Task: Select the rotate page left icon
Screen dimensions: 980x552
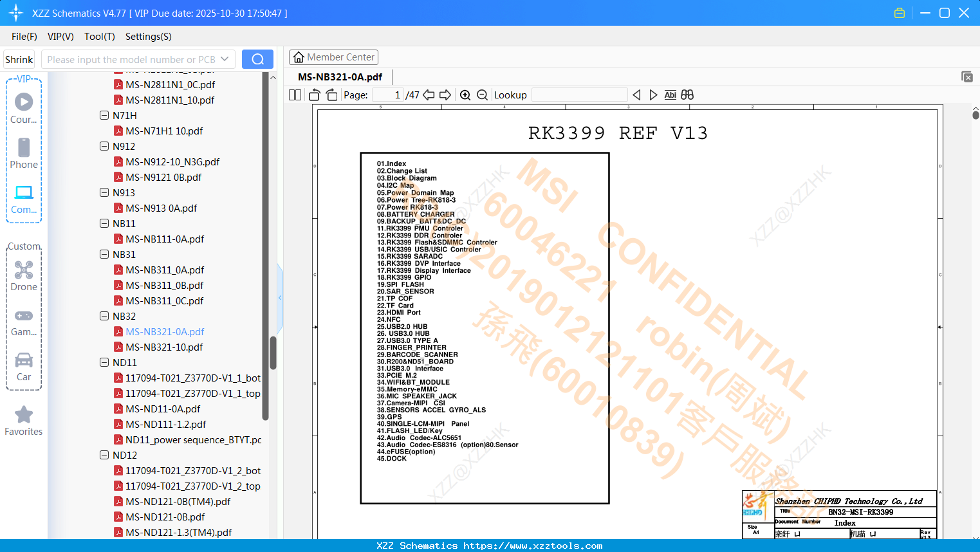Action: pyautogui.click(x=314, y=95)
